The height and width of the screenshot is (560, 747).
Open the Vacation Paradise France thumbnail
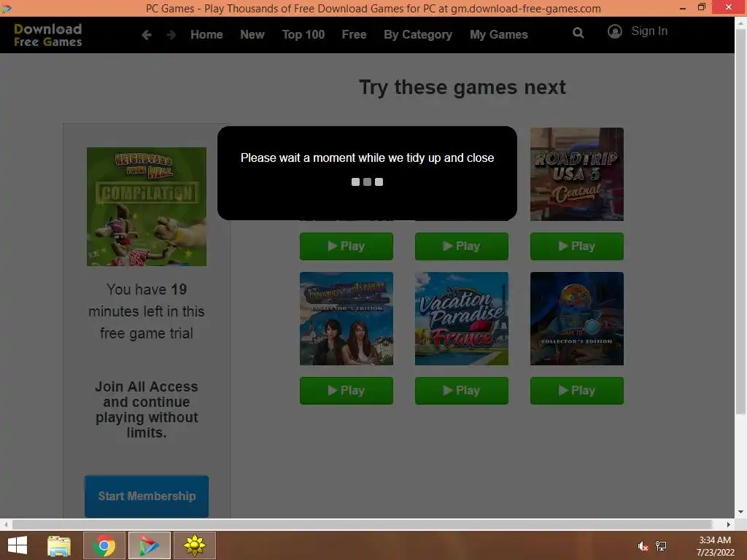[x=462, y=319]
